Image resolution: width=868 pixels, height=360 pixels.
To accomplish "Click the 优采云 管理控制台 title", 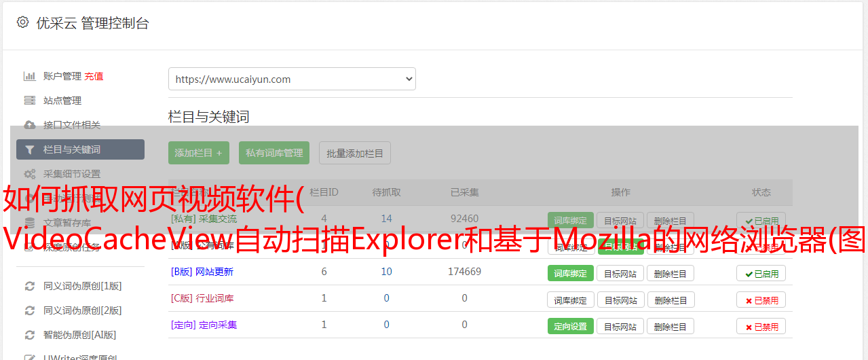I will (x=92, y=23).
